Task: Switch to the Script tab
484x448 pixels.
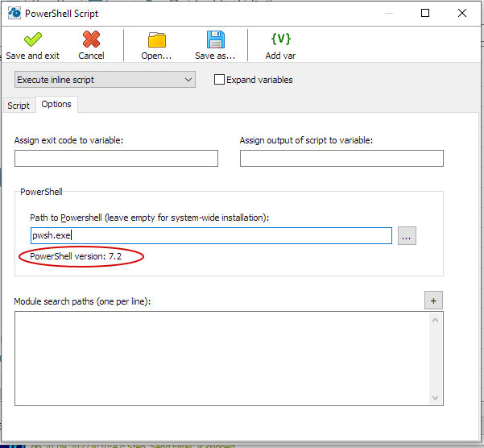Action: [19, 106]
